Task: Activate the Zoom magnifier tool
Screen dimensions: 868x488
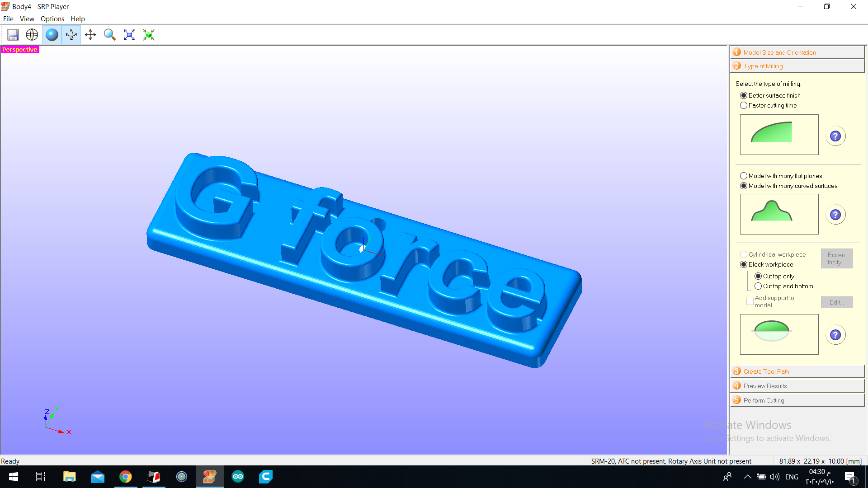Action: [x=110, y=35]
